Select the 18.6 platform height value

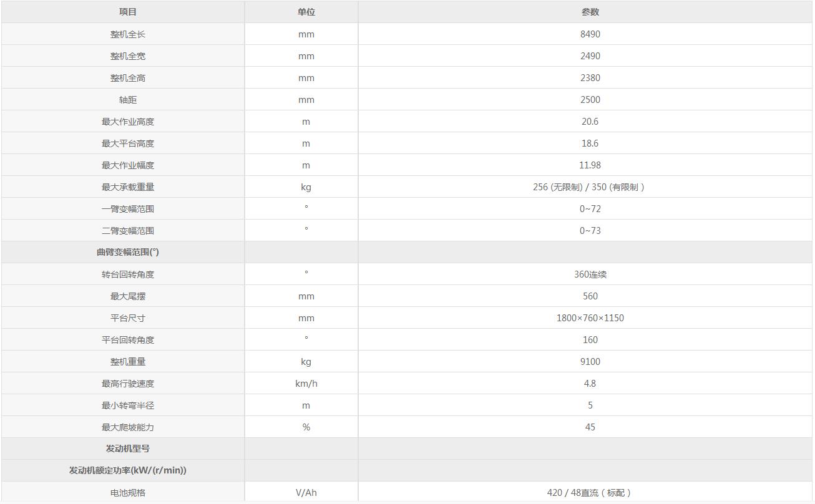(590, 143)
